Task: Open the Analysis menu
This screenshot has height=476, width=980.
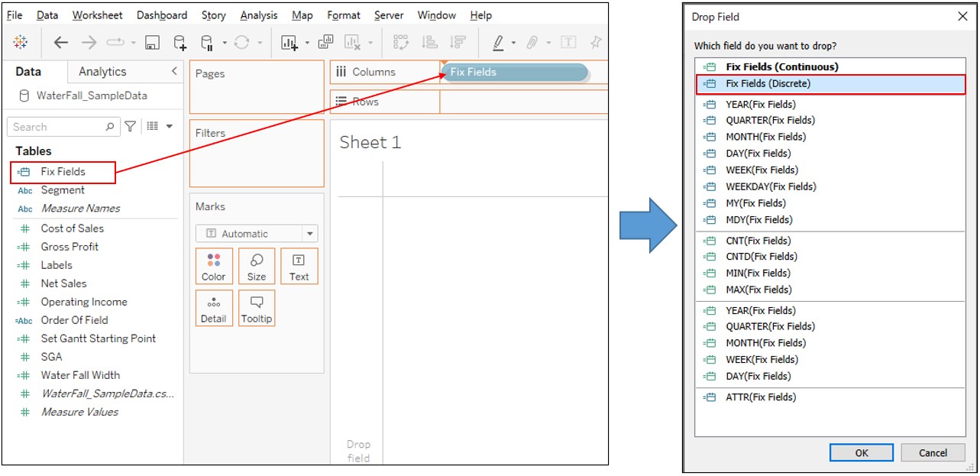Action: [259, 15]
